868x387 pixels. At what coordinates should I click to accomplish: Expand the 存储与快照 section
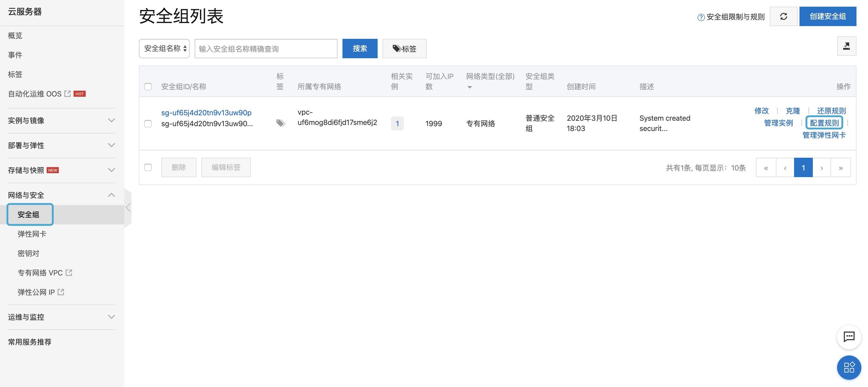click(61, 170)
